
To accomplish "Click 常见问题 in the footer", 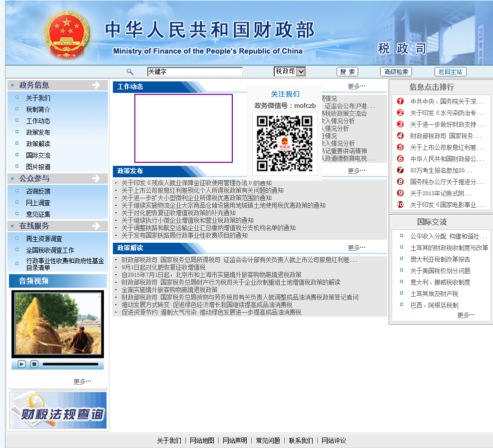I will (268, 441).
